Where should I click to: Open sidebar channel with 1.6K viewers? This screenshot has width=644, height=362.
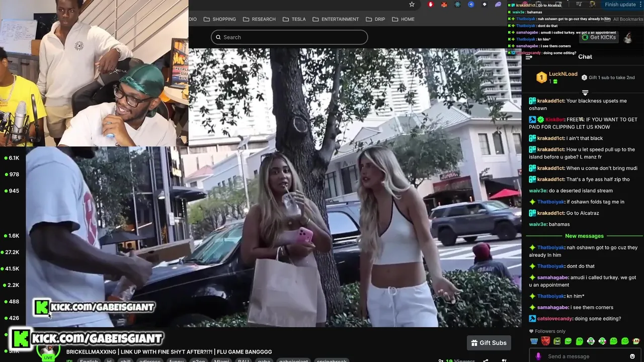click(x=12, y=236)
